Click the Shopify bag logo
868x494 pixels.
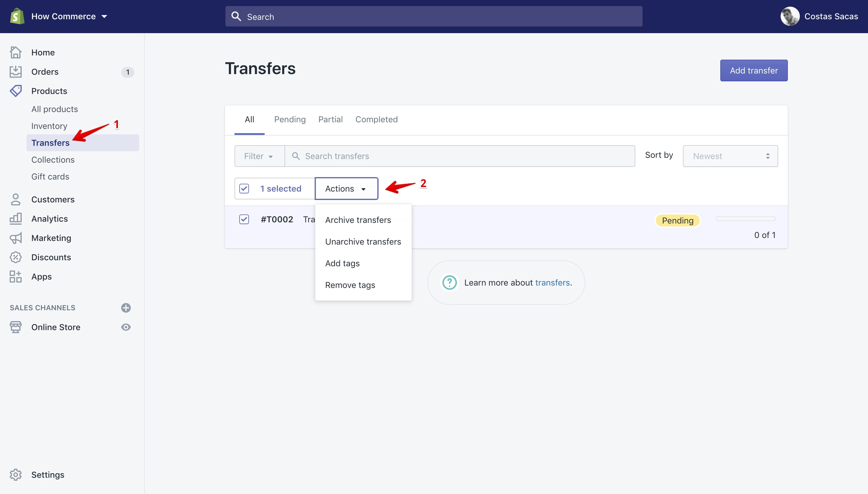[x=17, y=16]
